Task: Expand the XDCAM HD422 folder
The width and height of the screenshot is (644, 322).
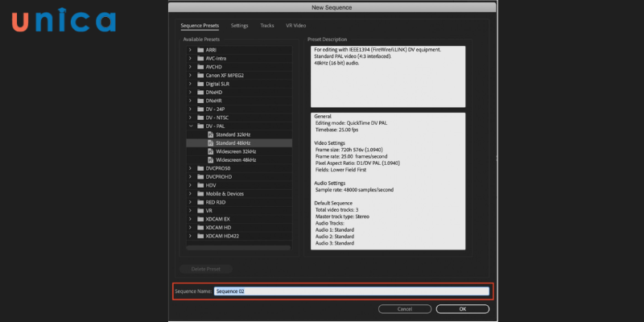Action: pos(190,236)
